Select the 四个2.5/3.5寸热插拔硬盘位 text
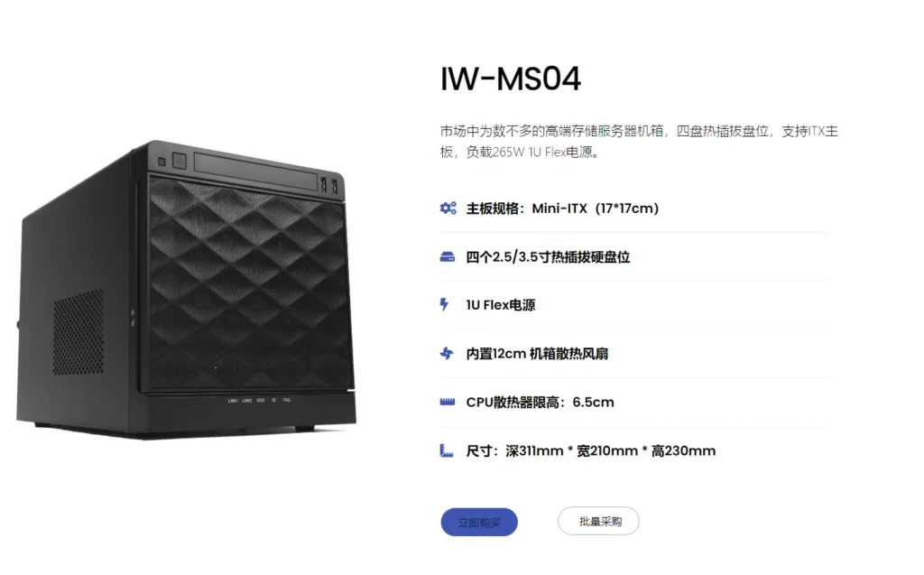 click(548, 257)
